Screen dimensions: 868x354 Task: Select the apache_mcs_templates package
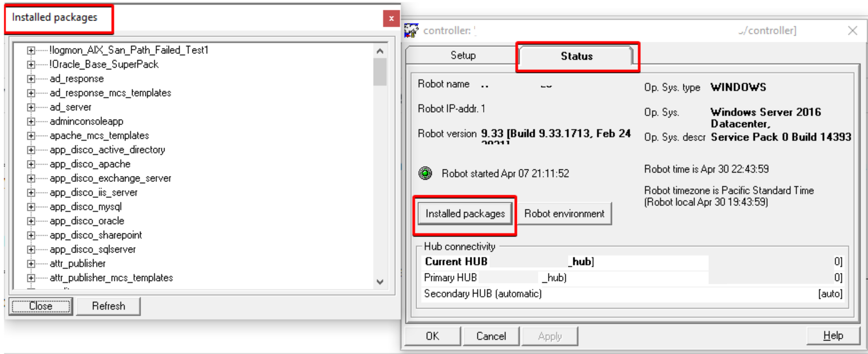99,136
